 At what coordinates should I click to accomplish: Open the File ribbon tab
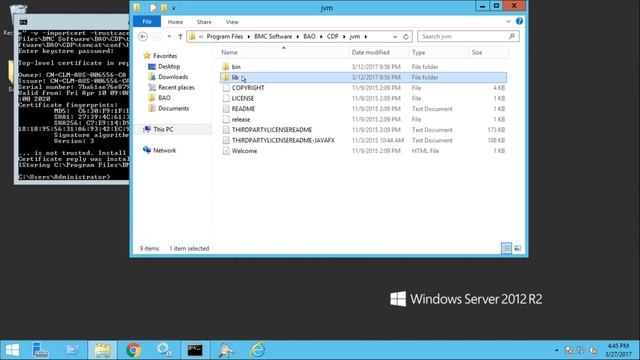(x=147, y=22)
